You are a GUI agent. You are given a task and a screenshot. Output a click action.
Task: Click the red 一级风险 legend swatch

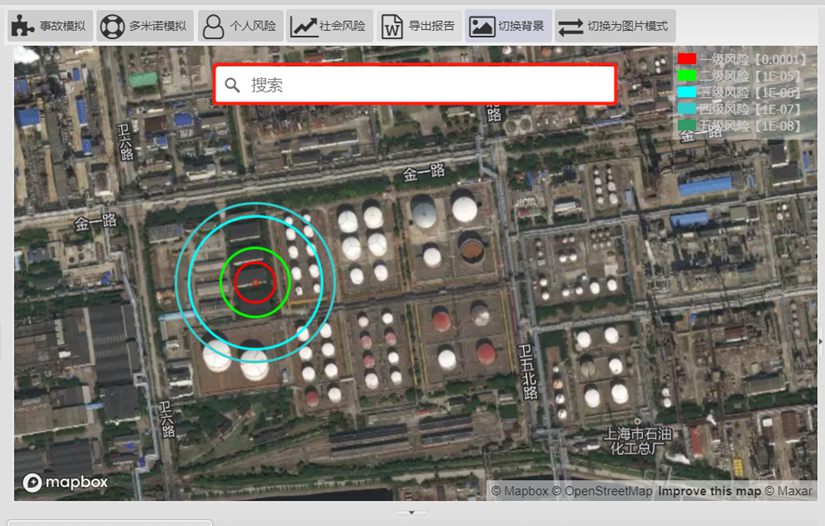(x=687, y=60)
